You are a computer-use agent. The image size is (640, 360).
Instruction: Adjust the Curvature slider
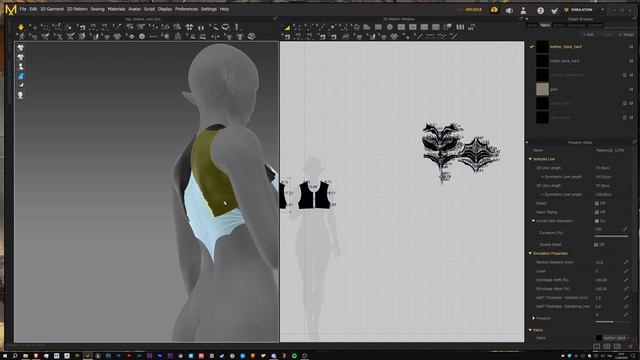point(611,236)
